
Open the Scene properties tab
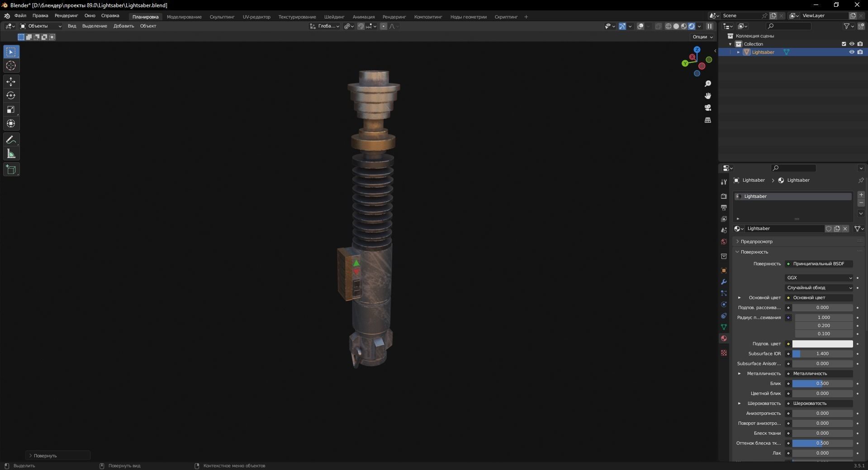724,230
